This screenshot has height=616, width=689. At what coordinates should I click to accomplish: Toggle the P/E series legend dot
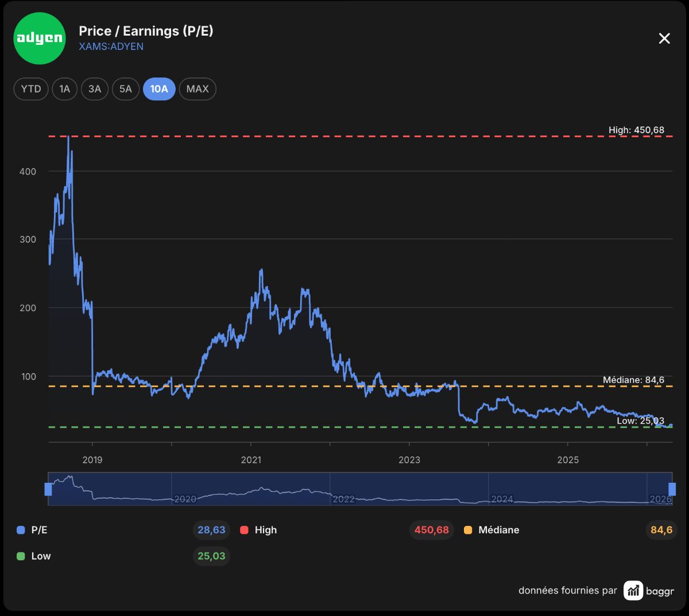click(x=21, y=530)
